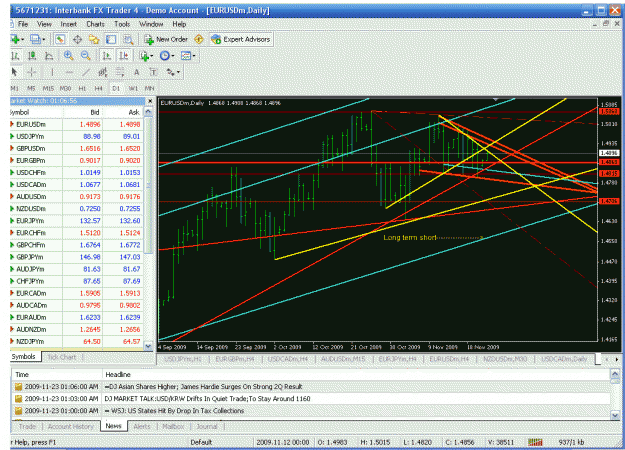Switch to the H4 timeframe
625x450 pixels.
point(99,88)
